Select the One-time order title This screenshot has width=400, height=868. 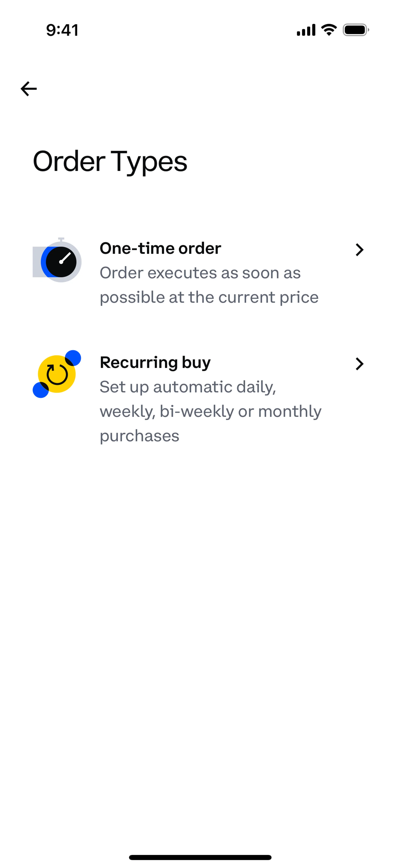click(160, 248)
